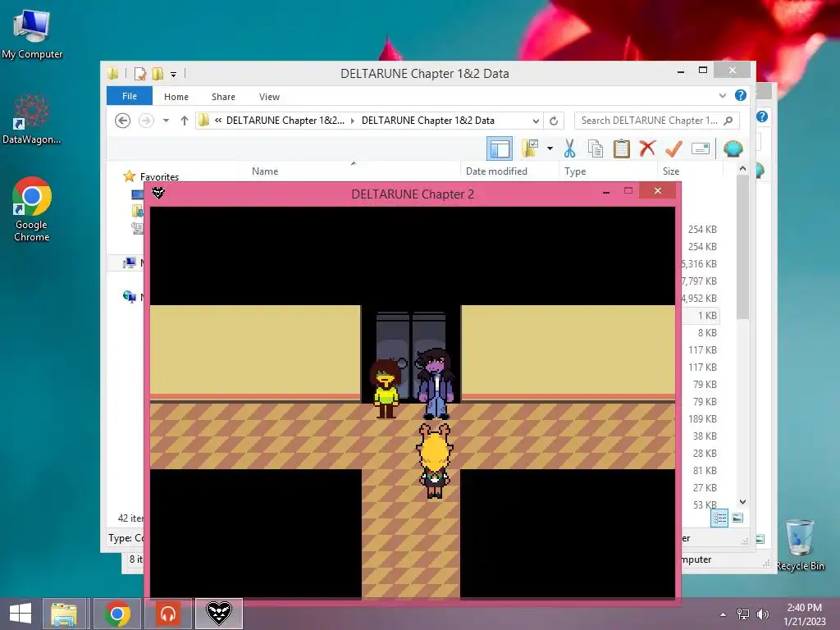
Task: Select the 28 KB file size cell
Action: (x=705, y=453)
